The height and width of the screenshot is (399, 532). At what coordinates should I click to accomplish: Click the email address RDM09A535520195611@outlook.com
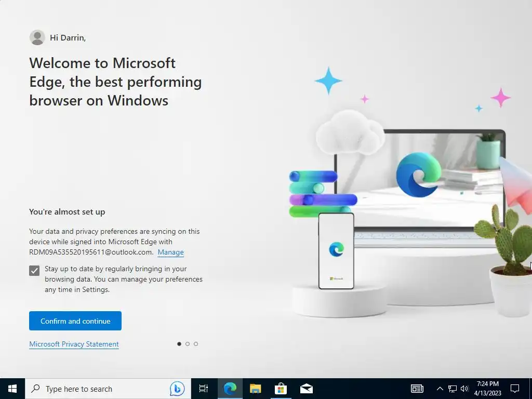click(x=91, y=252)
